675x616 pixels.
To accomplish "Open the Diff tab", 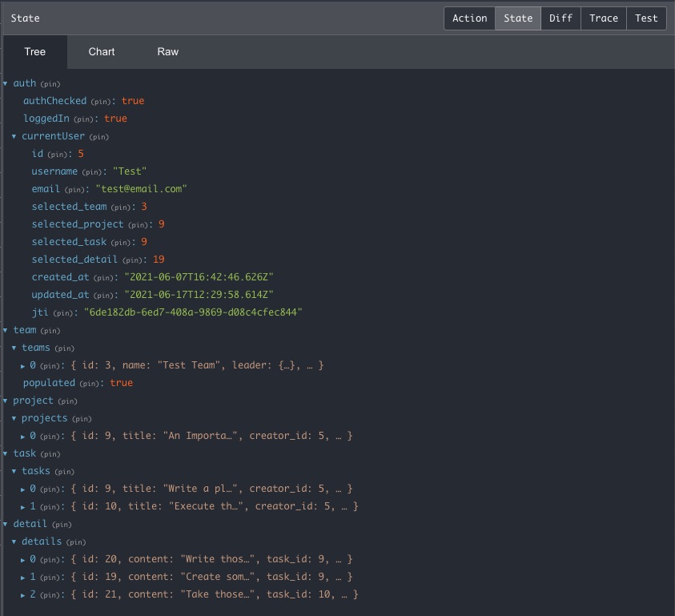I will click(560, 18).
